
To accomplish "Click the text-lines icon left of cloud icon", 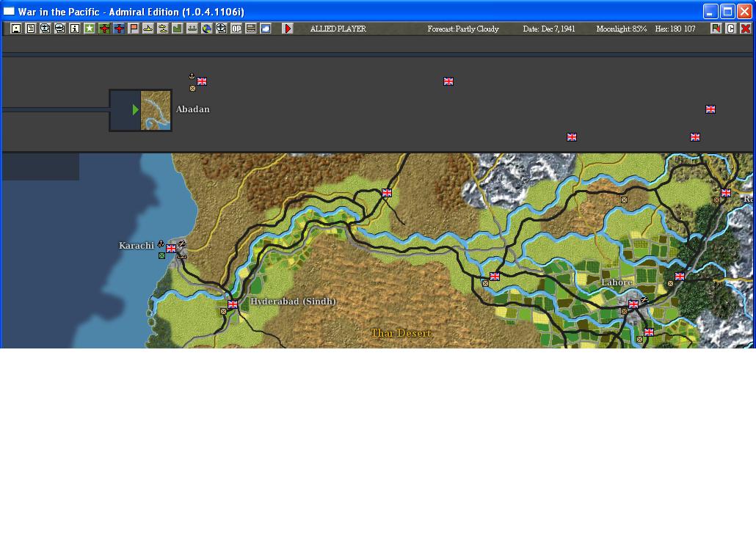I will [x=251, y=29].
